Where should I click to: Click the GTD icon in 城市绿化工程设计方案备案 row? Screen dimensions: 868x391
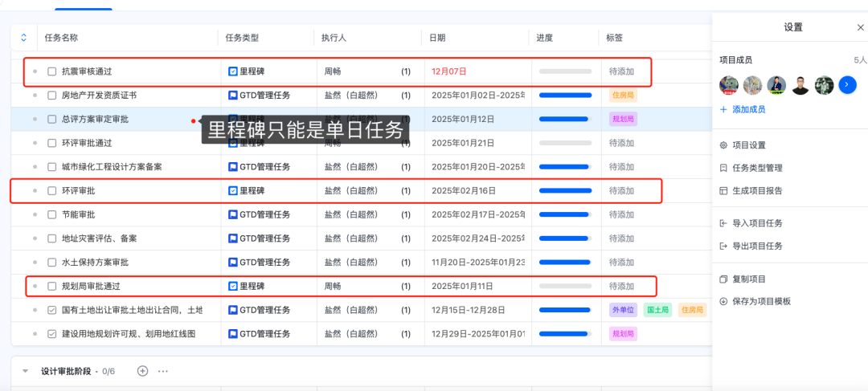tap(233, 167)
